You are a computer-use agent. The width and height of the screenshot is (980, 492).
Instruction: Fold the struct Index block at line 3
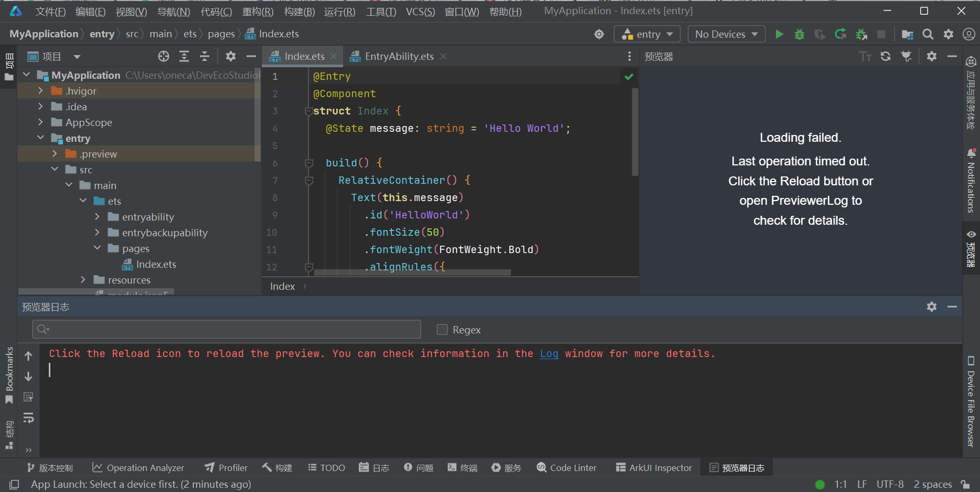pos(309,111)
